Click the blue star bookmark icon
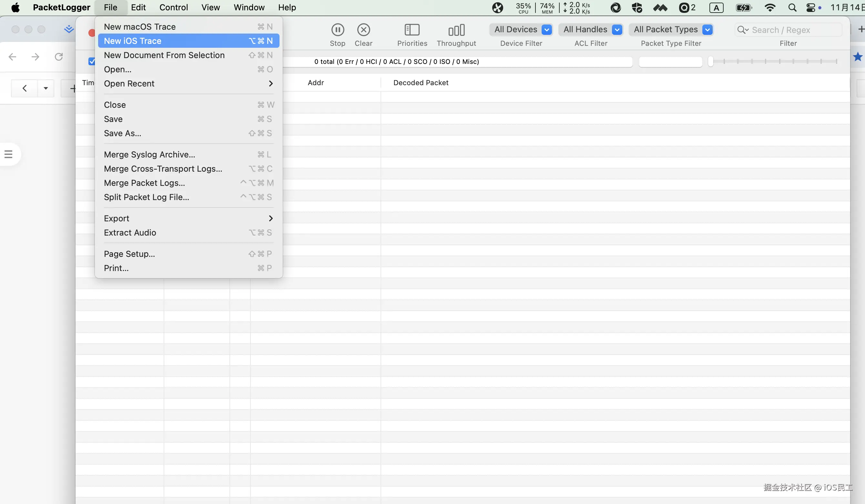Image resolution: width=865 pixels, height=504 pixels. pos(857,56)
